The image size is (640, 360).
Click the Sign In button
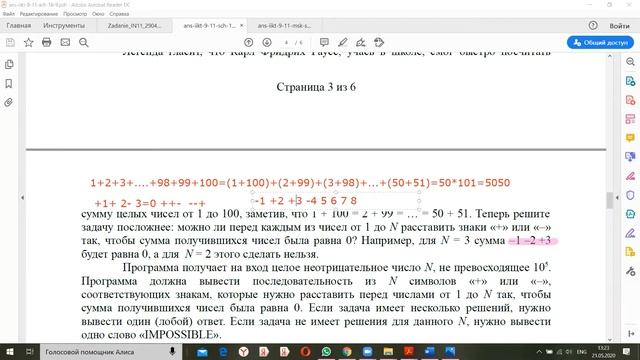619,26
